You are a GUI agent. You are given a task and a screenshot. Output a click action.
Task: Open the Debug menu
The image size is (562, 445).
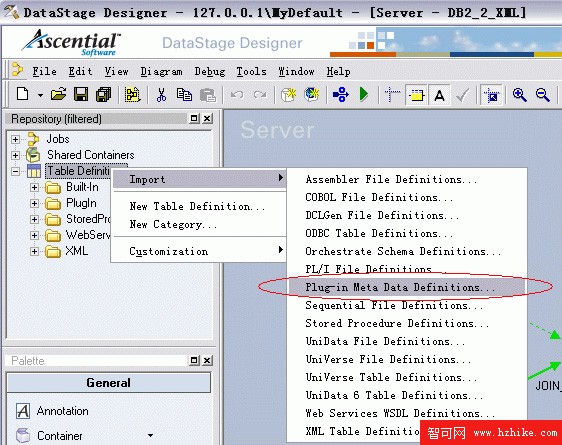210,71
